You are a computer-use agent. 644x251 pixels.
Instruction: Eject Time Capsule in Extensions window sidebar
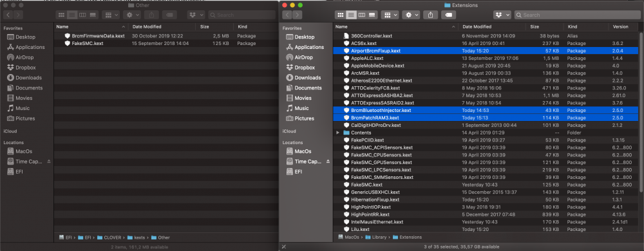pyautogui.click(x=328, y=162)
